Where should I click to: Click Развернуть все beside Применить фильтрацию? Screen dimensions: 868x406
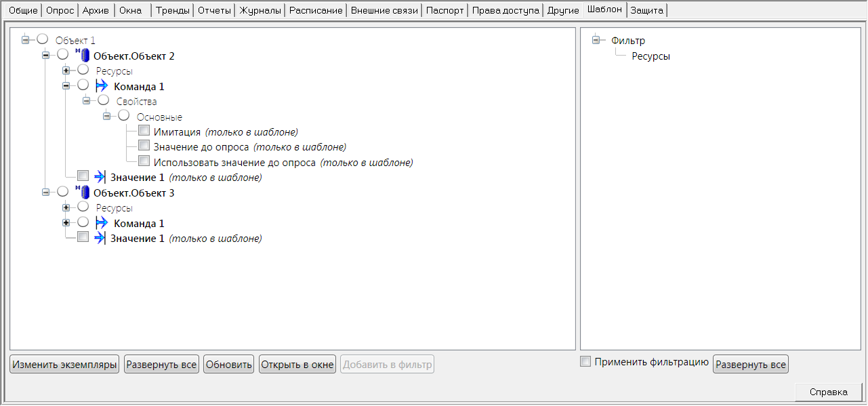pos(751,365)
